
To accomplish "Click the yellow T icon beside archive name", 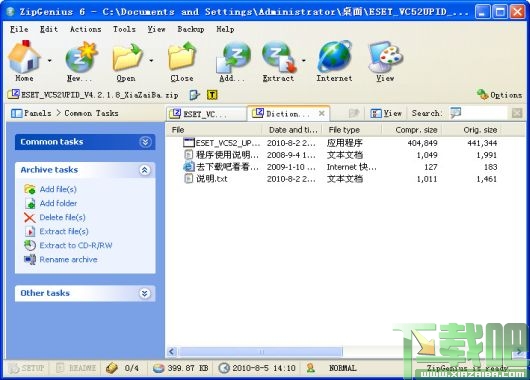I will pyautogui.click(x=212, y=95).
